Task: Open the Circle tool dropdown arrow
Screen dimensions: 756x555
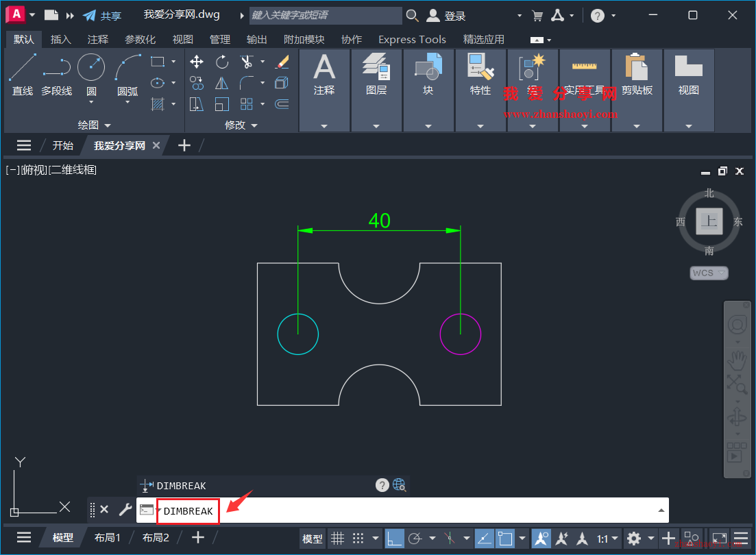Action: click(91, 102)
